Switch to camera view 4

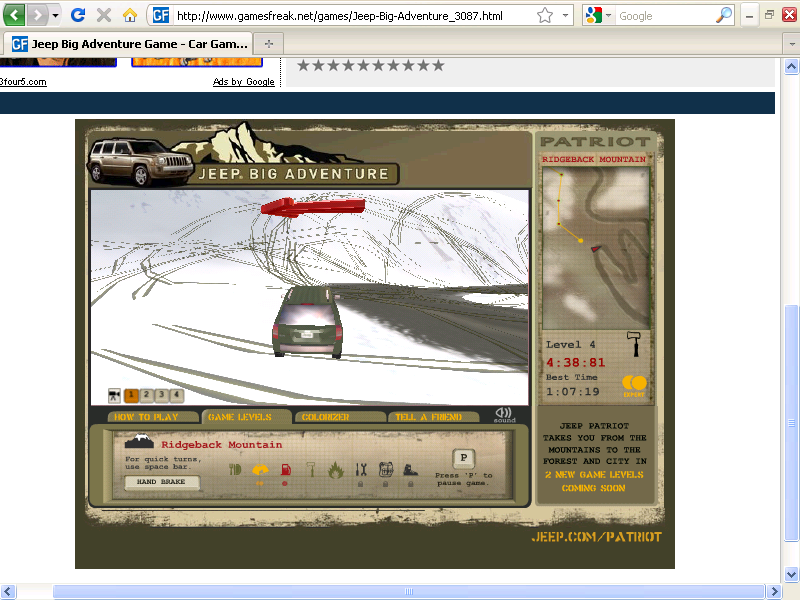(177, 395)
